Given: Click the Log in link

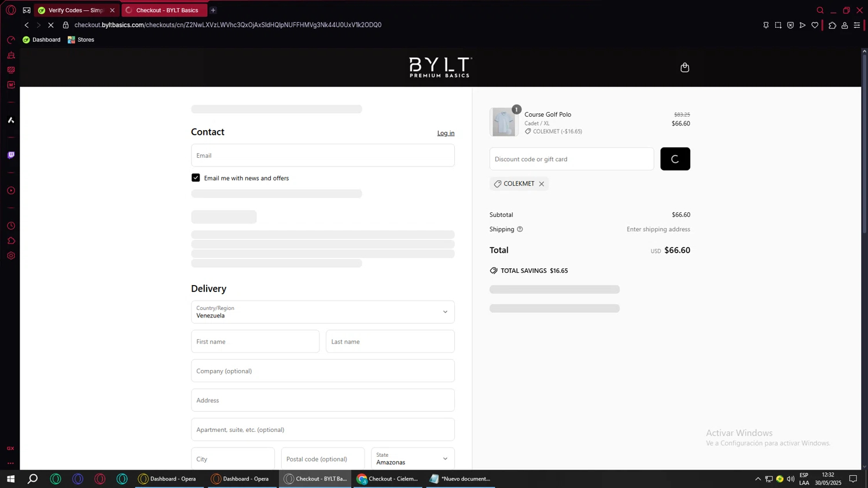Looking at the screenshot, I should coord(446,133).
